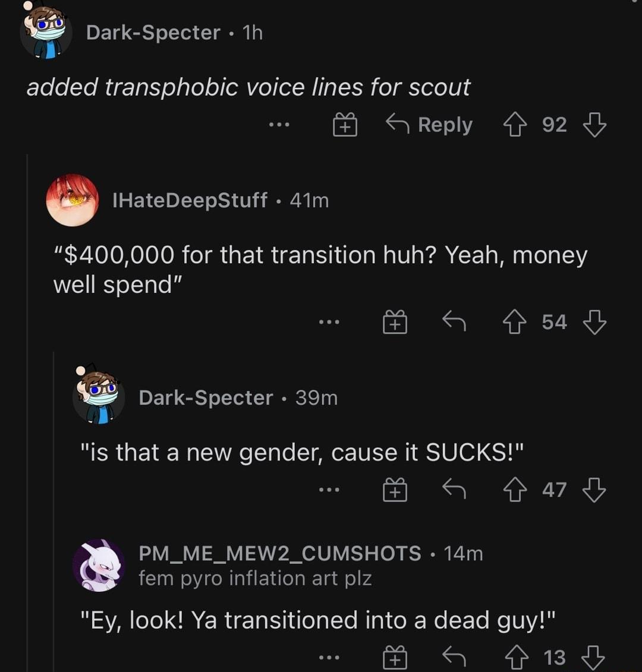Click the reply arrow on the $400,000 comment
Viewport: 642px width, 672px height.
(455, 321)
